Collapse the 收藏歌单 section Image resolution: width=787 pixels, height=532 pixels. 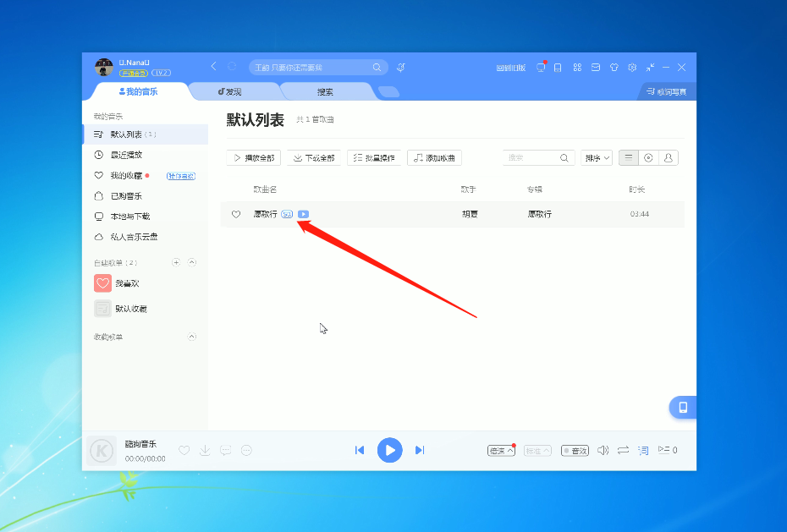click(192, 337)
